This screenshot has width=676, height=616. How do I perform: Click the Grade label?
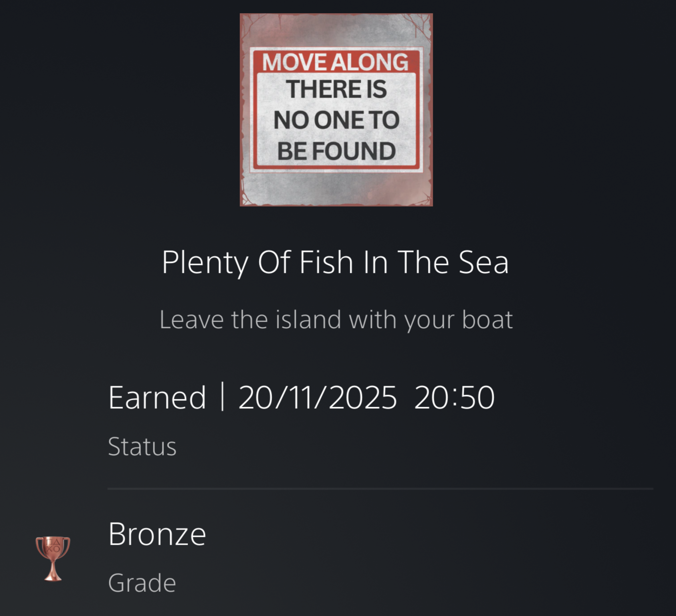[x=142, y=583]
